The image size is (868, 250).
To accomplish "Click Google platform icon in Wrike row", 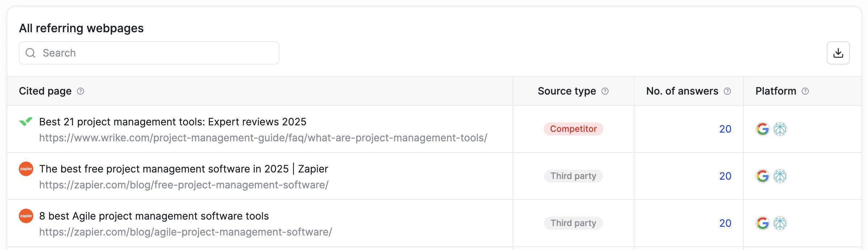I will tap(762, 129).
